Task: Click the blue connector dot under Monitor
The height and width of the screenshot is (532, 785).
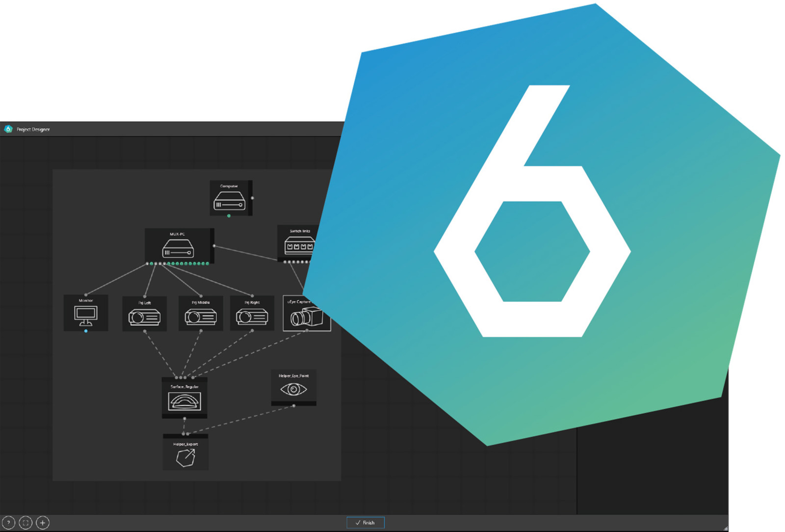Action: 86,331
